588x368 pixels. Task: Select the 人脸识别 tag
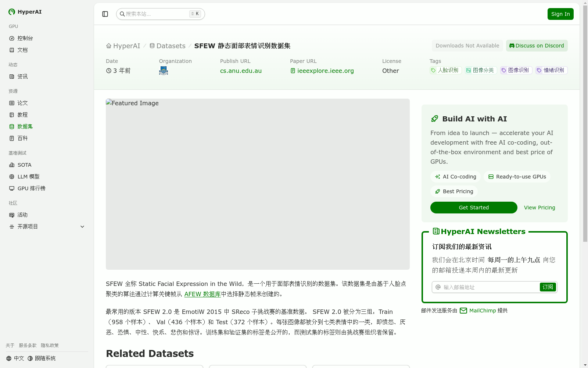click(445, 70)
